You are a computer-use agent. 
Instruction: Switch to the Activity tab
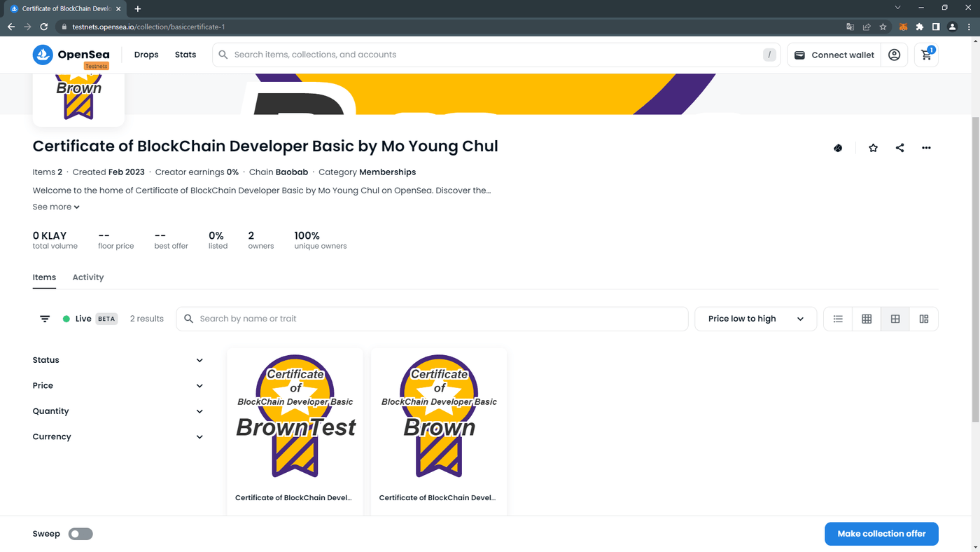[x=88, y=277]
